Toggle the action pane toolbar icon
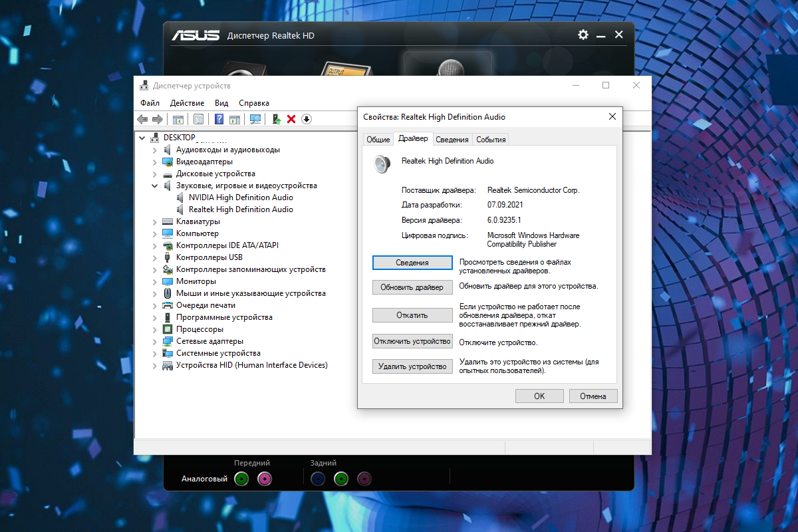Image resolution: width=798 pixels, height=532 pixels. pos(234,119)
